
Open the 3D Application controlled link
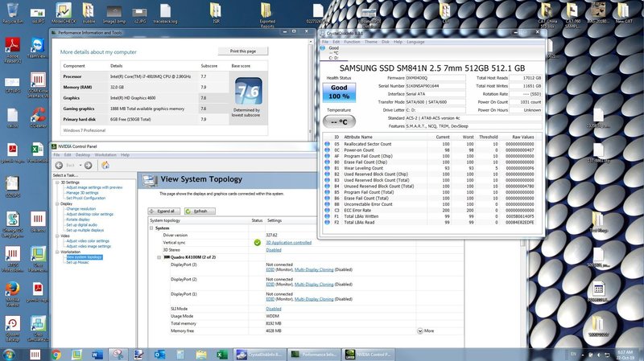pos(289,242)
